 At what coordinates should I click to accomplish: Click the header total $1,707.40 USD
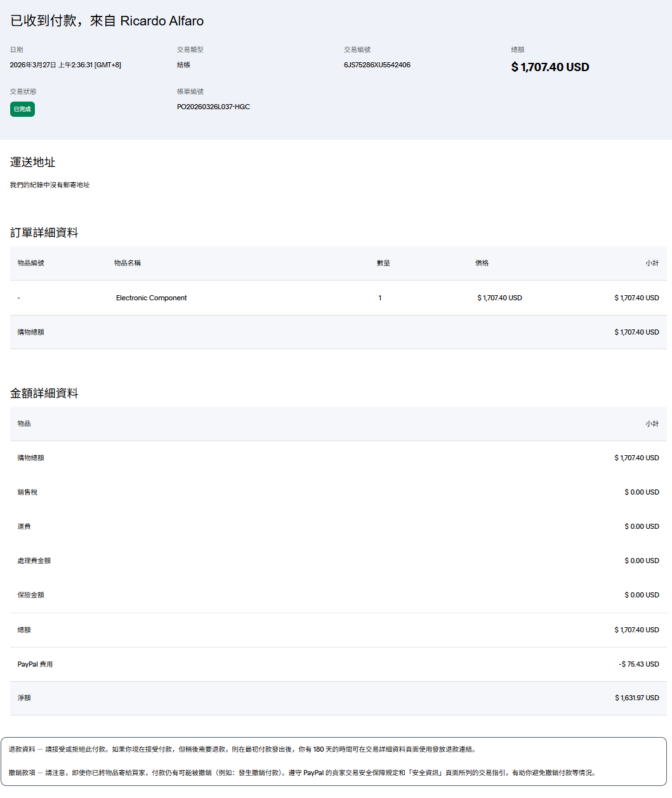(x=550, y=67)
